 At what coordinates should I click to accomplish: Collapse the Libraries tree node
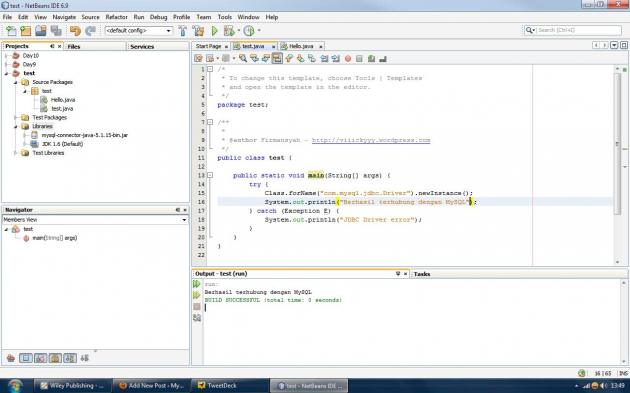(x=16, y=127)
